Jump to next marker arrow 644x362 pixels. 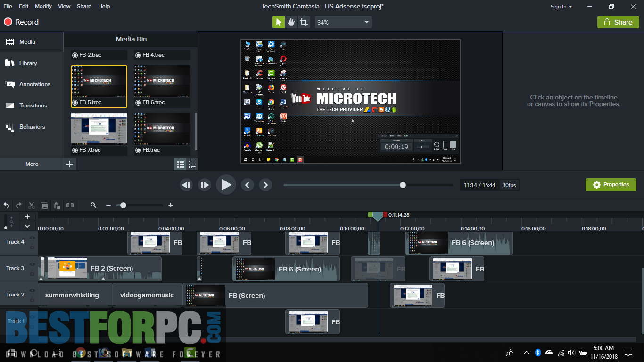click(265, 185)
